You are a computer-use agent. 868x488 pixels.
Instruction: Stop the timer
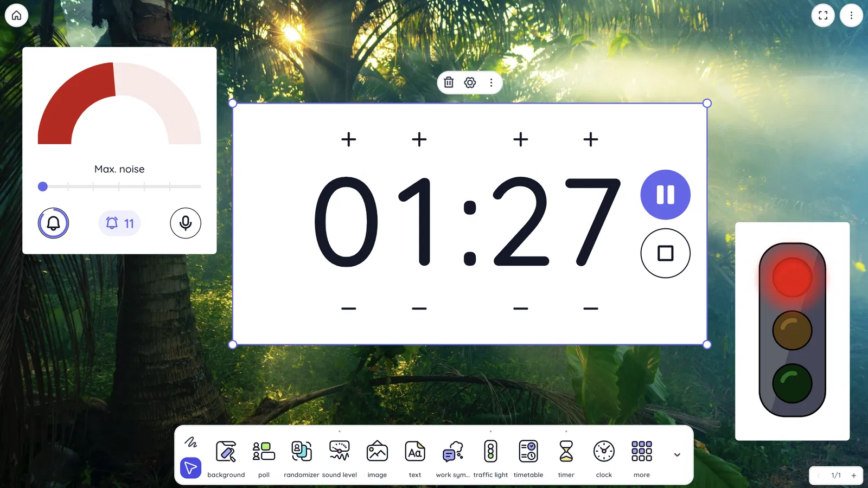pyautogui.click(x=665, y=253)
